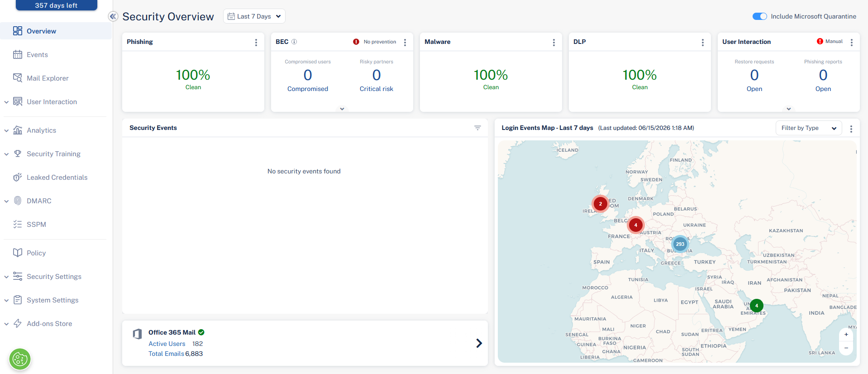This screenshot has height=374, width=868.
Task: Click the green 4 cluster near Emirates
Action: click(757, 306)
